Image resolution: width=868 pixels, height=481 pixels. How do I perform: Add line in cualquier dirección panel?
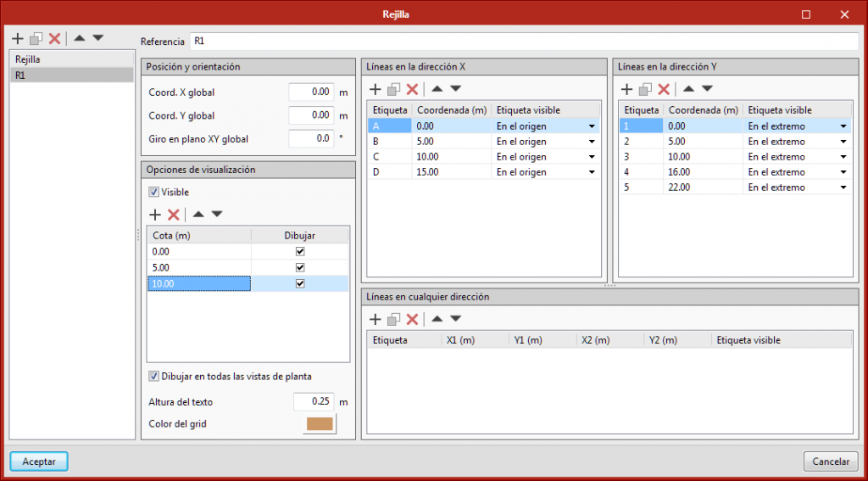[x=376, y=319]
